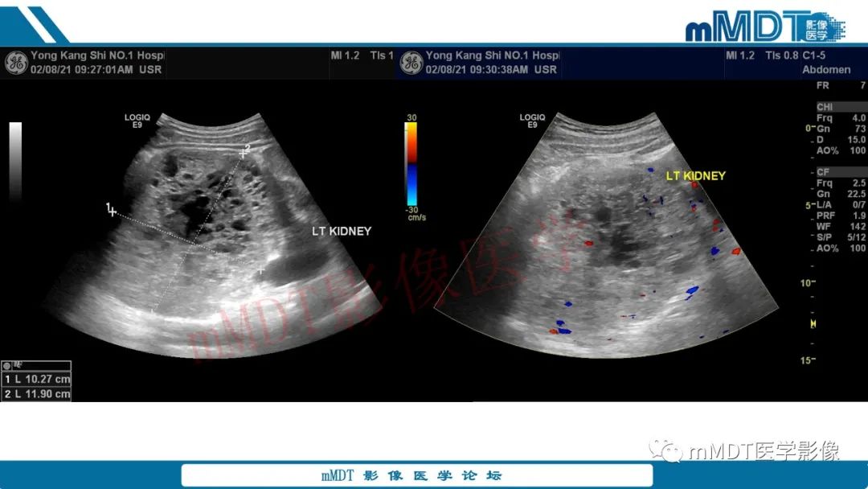Click 'TIs 0.8' on right header
Viewport: 868px width, 489px height.
pos(782,55)
